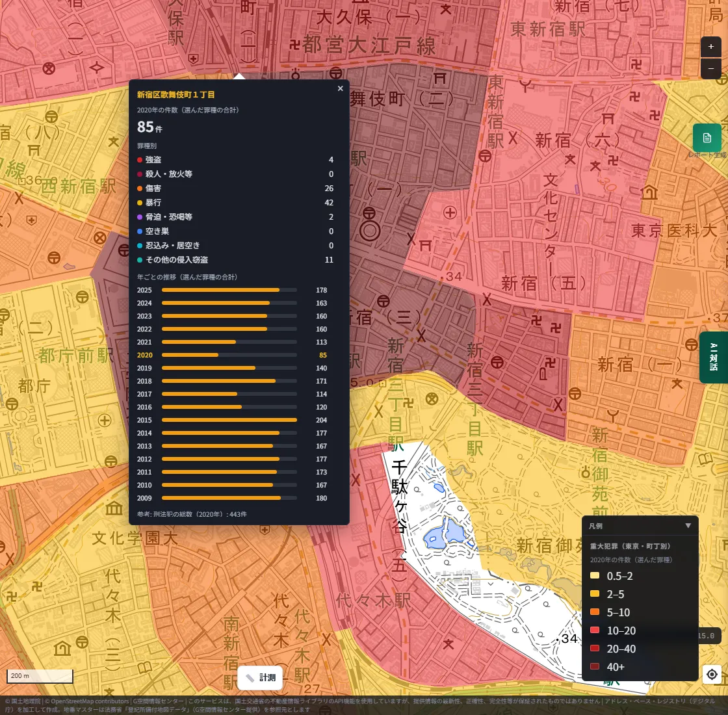This screenshot has width=728, height=715.
Task: Click the 強盗 crime type row
Action: (235, 160)
